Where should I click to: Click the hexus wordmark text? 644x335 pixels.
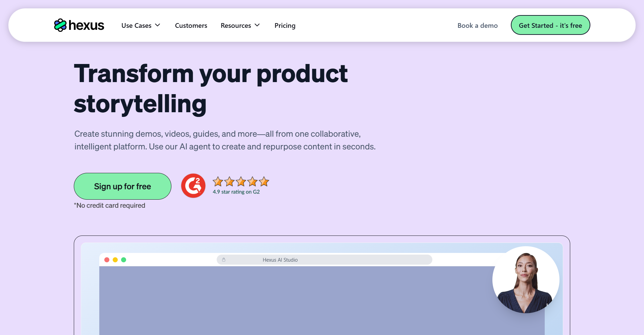click(86, 25)
